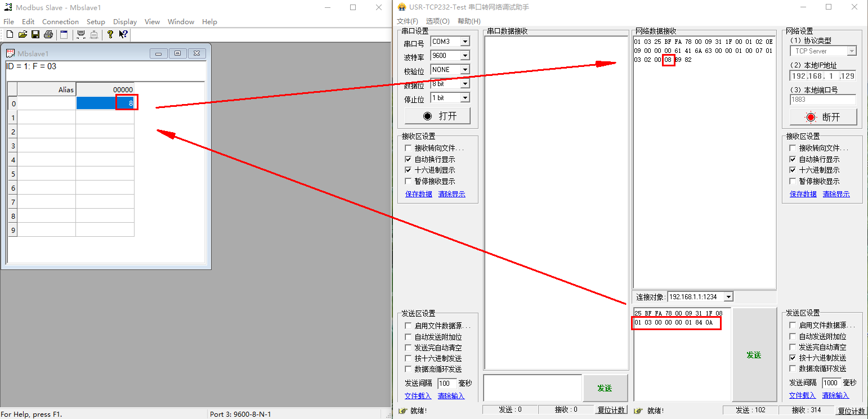Image resolution: width=868 pixels, height=419 pixels.
Task: Click the yellow question mark About icon
Action: [x=110, y=34]
